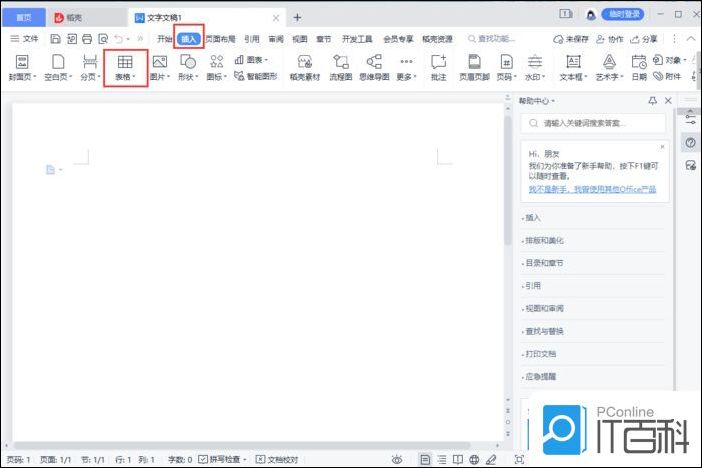
Task: Insert a flowchart (流程图)
Action: point(341,68)
